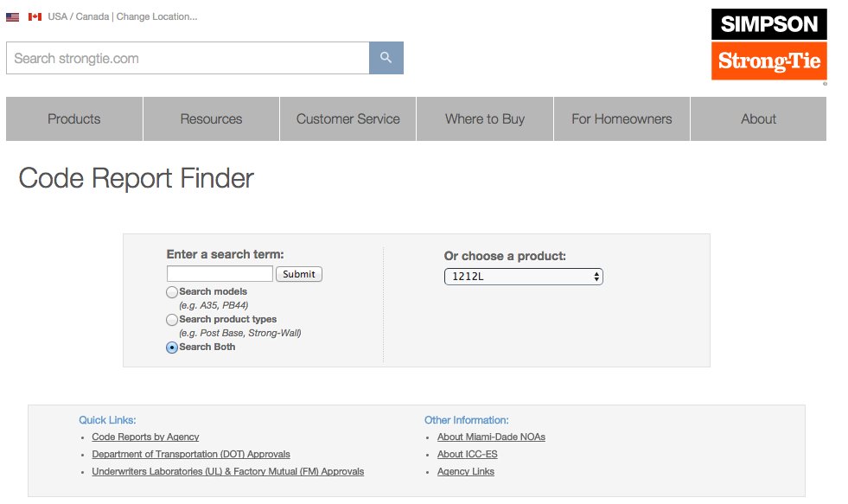Click the Quick Links heading

pyautogui.click(x=107, y=420)
